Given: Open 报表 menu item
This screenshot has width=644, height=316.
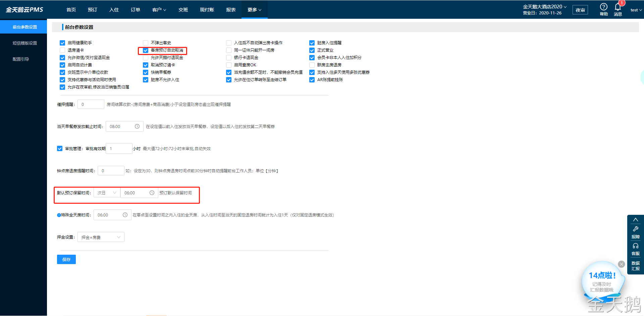Looking at the screenshot, I should tap(231, 10).
